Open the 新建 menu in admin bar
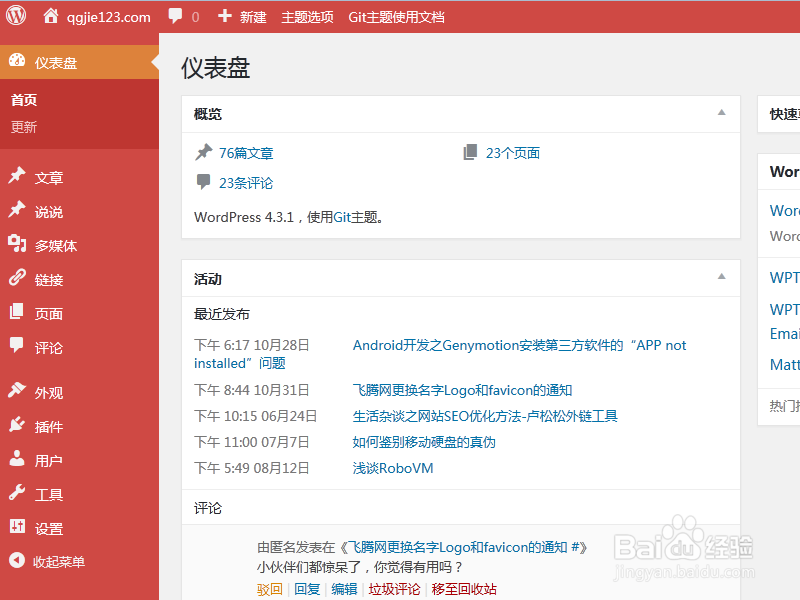 (x=253, y=17)
